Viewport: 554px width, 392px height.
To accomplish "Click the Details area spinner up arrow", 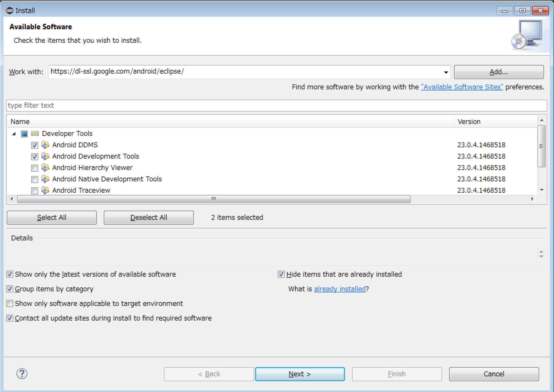I will pos(541,252).
